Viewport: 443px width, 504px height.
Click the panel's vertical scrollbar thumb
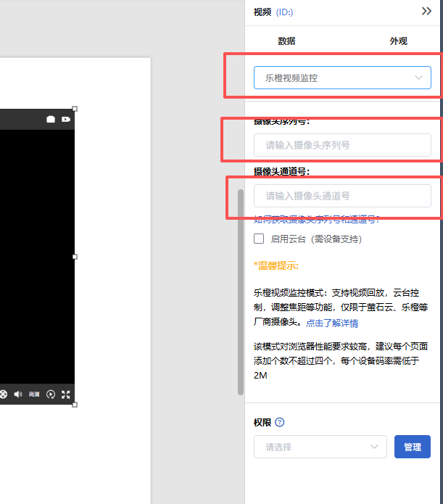point(241,292)
